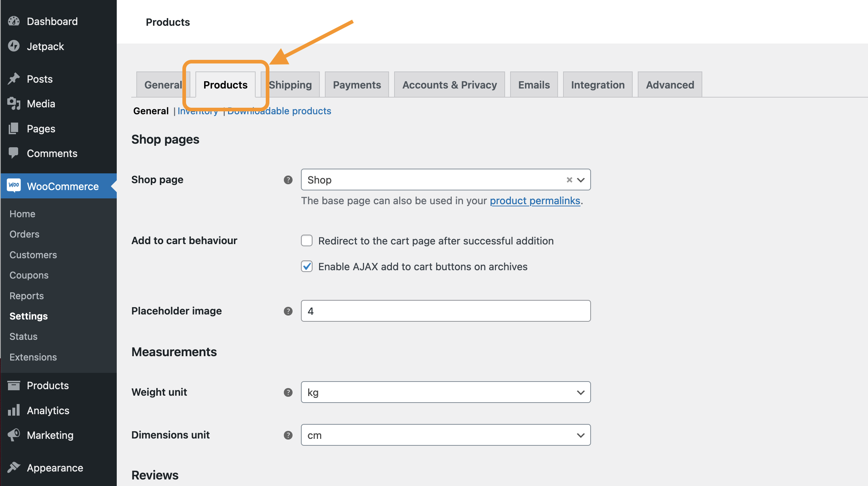Open the Advanced tab
This screenshot has height=486, width=868.
[670, 85]
